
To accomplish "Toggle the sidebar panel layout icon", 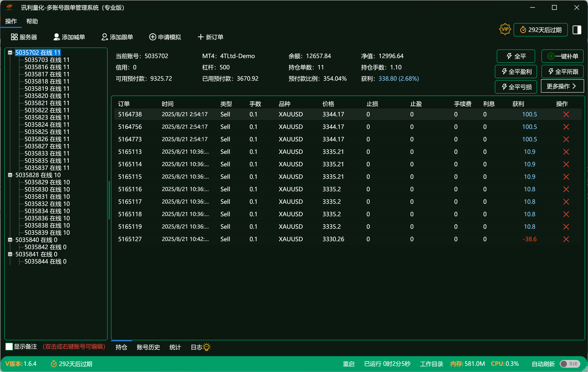I will (577, 30).
